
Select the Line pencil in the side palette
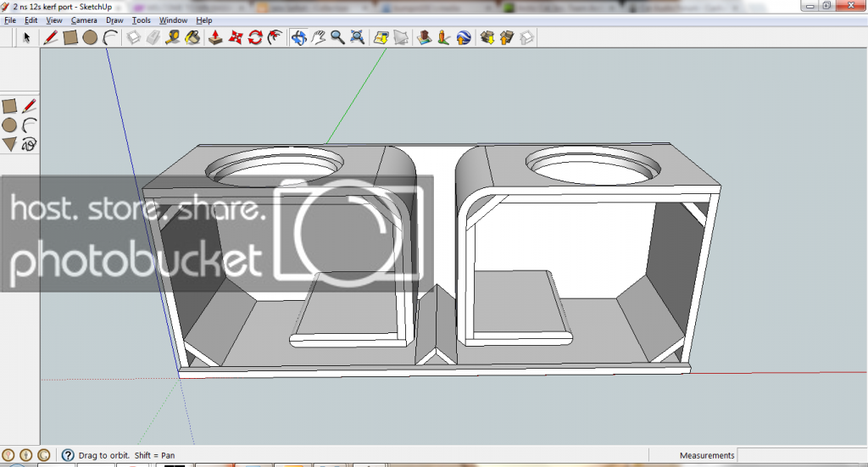coord(30,106)
